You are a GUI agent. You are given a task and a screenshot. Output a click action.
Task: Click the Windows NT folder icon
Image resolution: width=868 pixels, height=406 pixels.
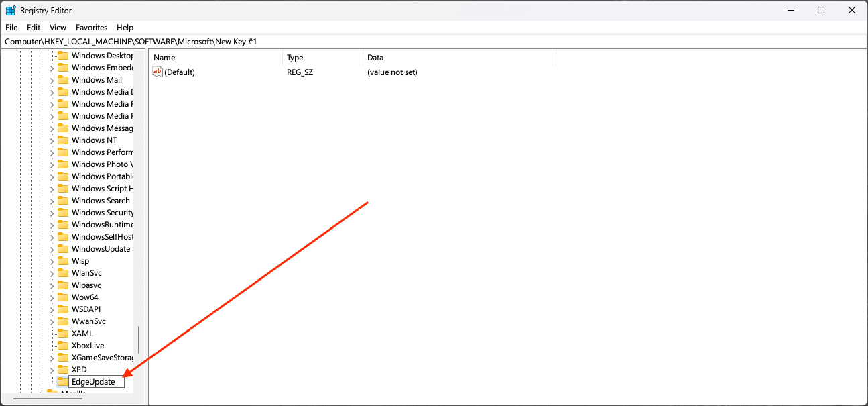point(63,140)
